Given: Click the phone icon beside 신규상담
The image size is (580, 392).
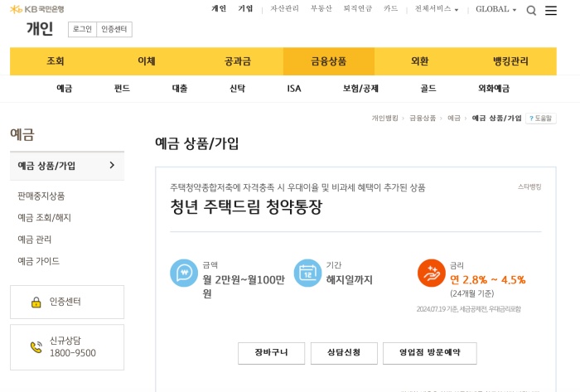Looking at the screenshot, I should [36, 347].
